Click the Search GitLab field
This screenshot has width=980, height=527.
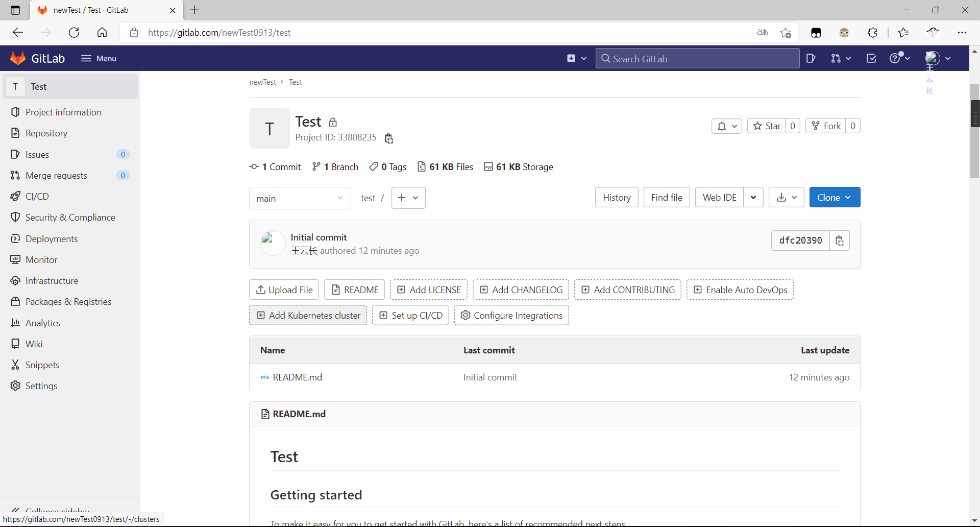(697, 58)
